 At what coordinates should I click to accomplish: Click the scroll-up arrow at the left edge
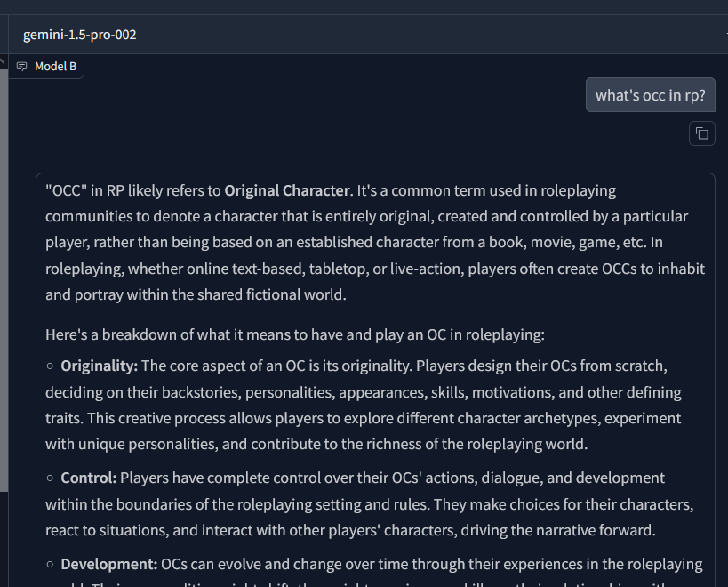click(x=3, y=61)
